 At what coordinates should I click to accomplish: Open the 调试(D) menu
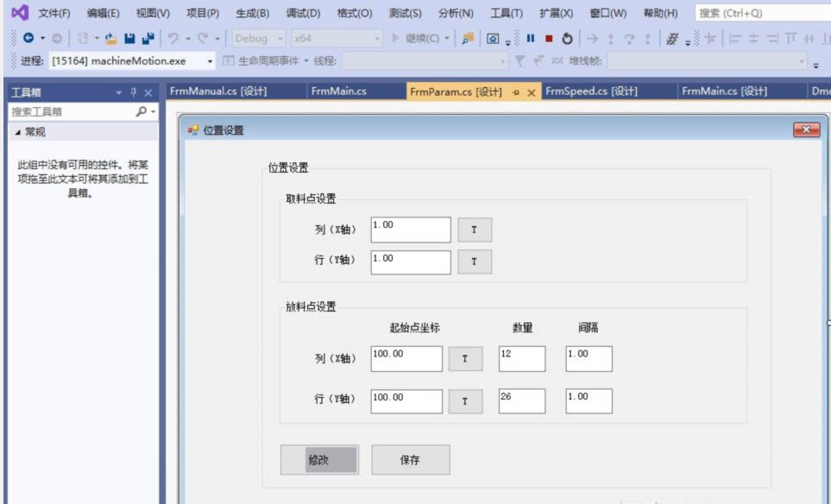[x=302, y=13]
